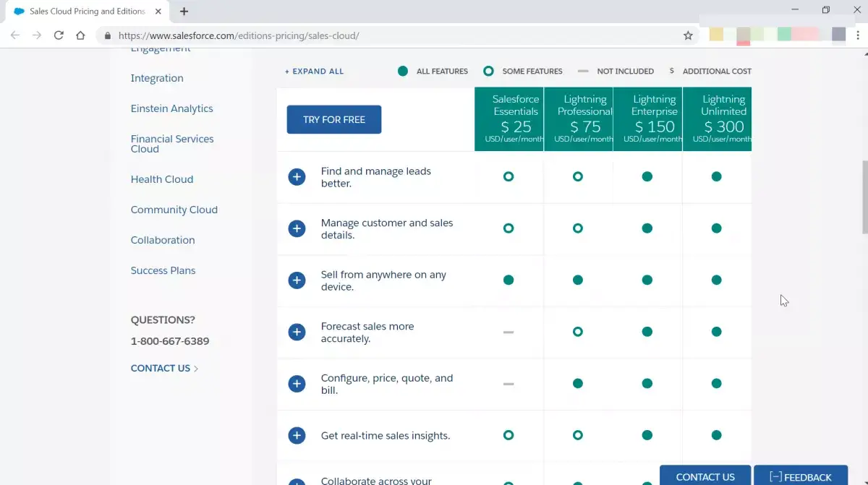868x485 pixels.
Task: Click the Additional Cost legend dollar icon
Action: click(x=672, y=71)
